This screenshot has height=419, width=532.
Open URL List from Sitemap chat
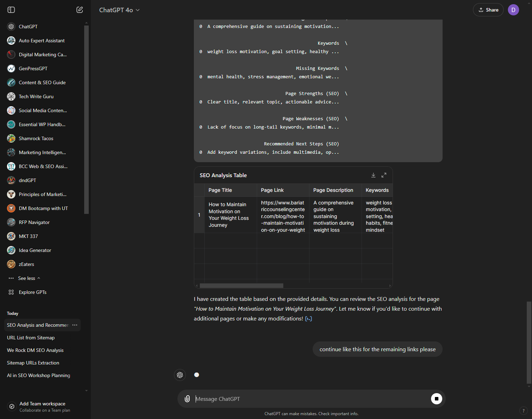42,338
